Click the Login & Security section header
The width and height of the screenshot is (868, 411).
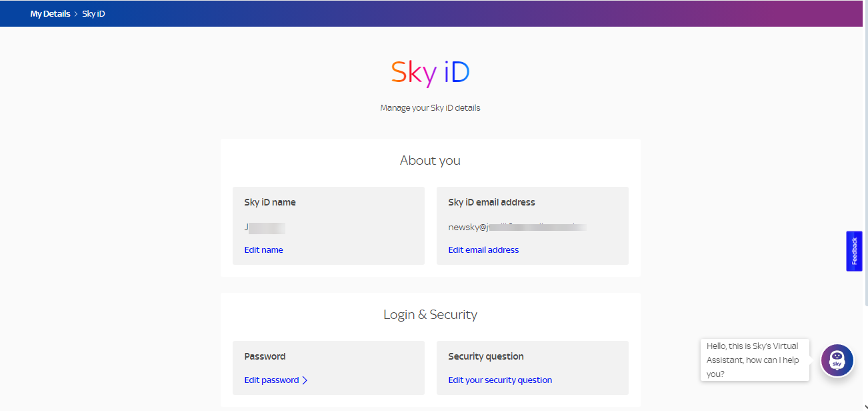430,314
